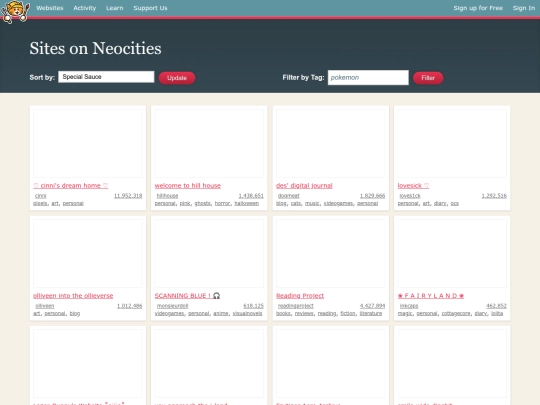The width and height of the screenshot is (540, 405).
Task: Click the 1,292,516 views count
Action: 494,196
